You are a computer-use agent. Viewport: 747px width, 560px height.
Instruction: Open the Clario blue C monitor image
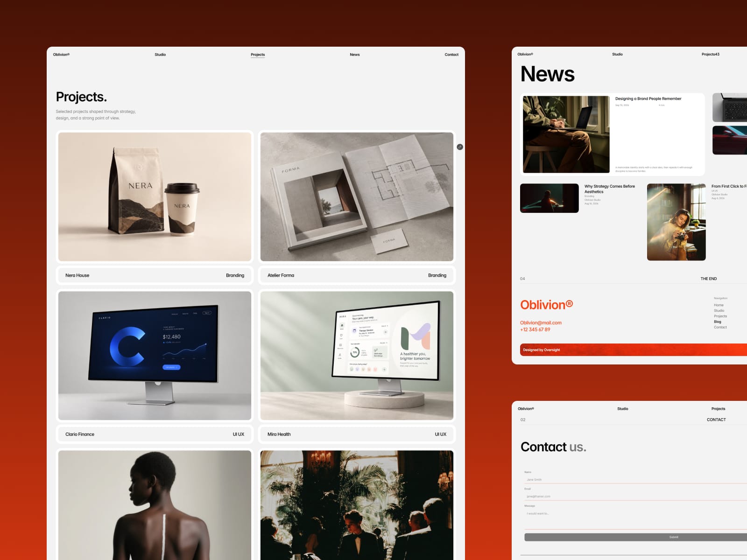[x=155, y=356]
